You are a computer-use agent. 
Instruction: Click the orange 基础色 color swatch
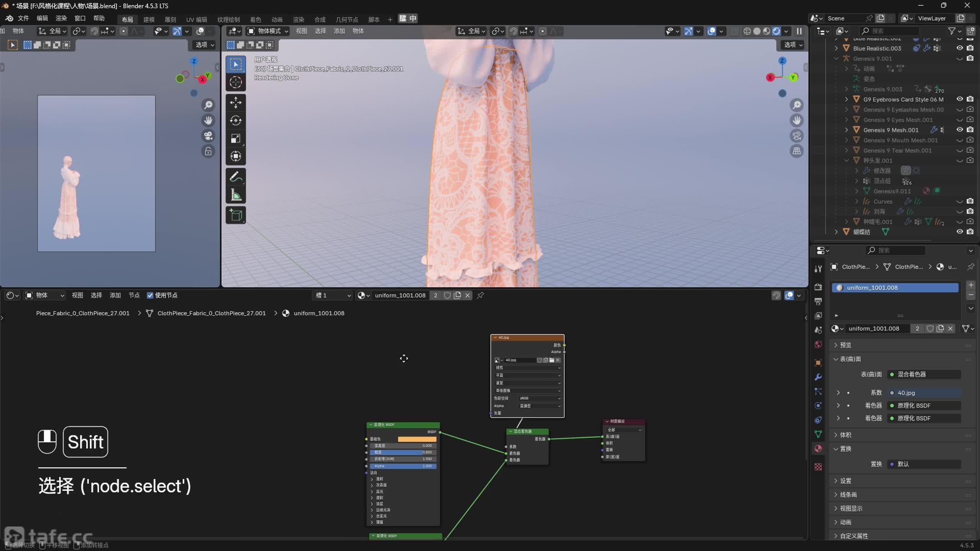pos(416,439)
